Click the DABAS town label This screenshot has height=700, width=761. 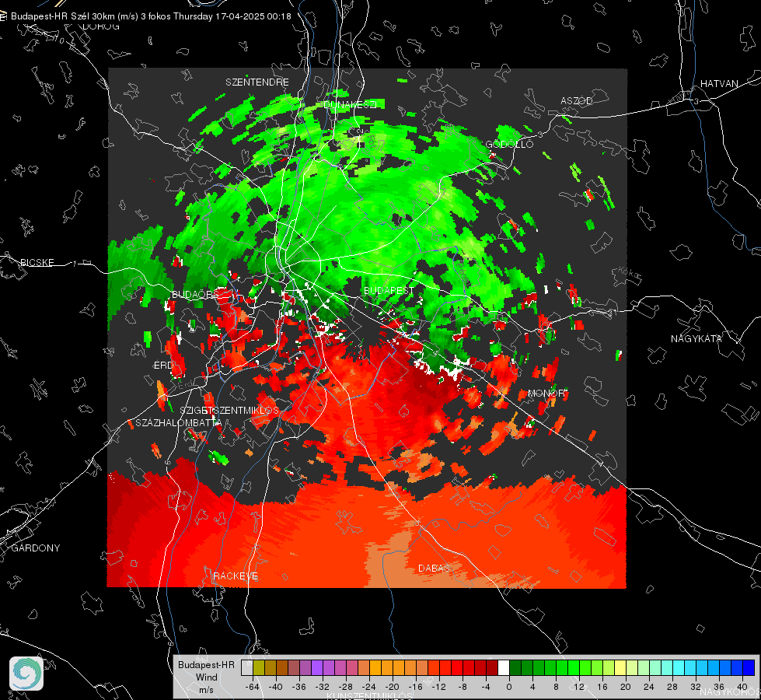435,568
